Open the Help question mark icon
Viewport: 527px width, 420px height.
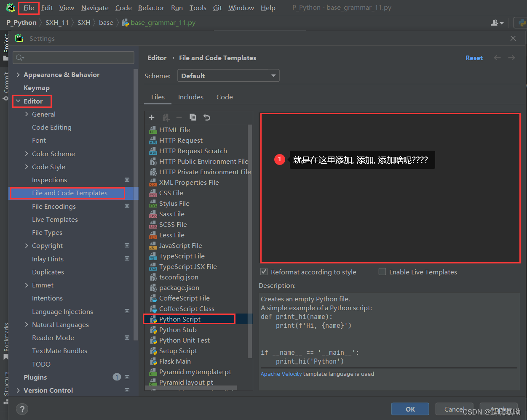click(x=22, y=409)
